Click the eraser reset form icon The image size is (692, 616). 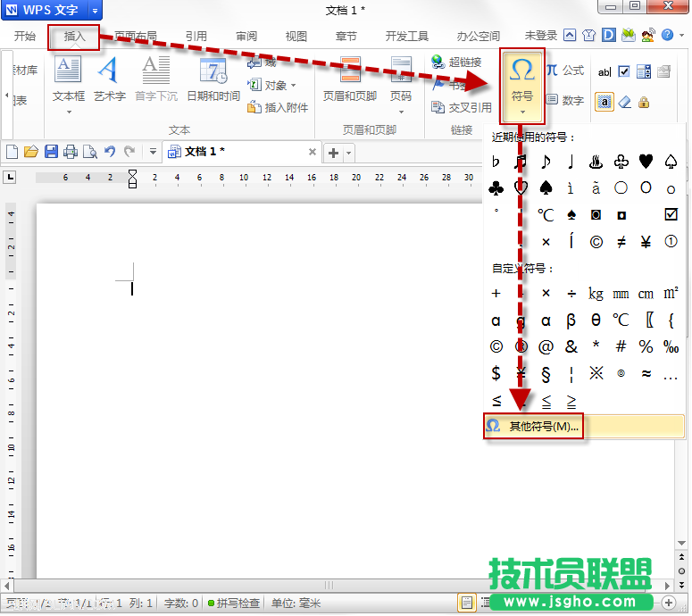(x=624, y=103)
